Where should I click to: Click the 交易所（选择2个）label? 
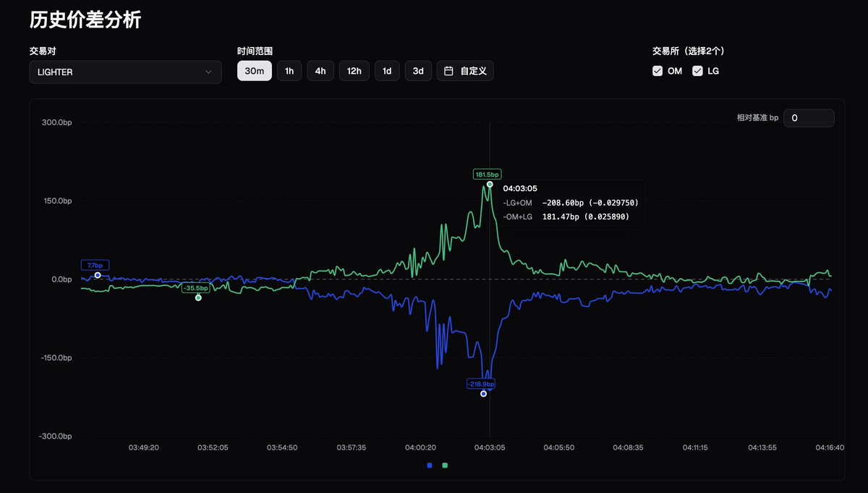(689, 51)
